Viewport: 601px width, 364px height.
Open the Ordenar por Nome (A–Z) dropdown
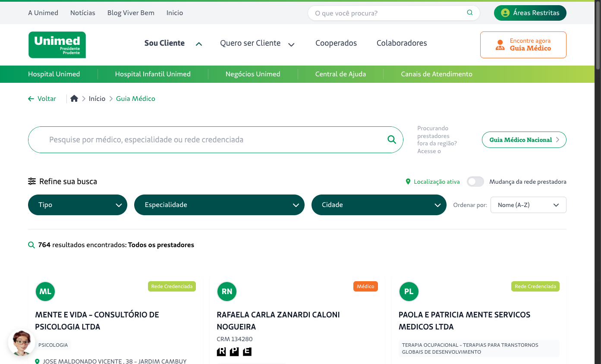[528, 204]
